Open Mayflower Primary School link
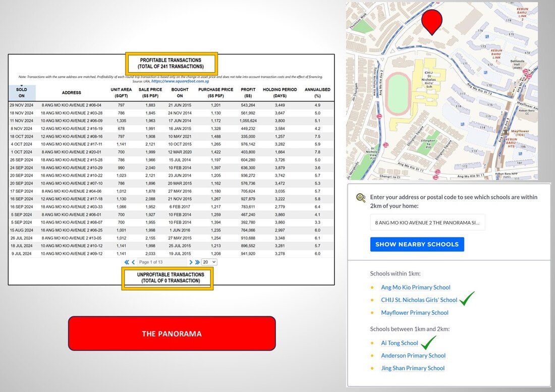Image resolution: width=555 pixels, height=392 pixels. 414,313
